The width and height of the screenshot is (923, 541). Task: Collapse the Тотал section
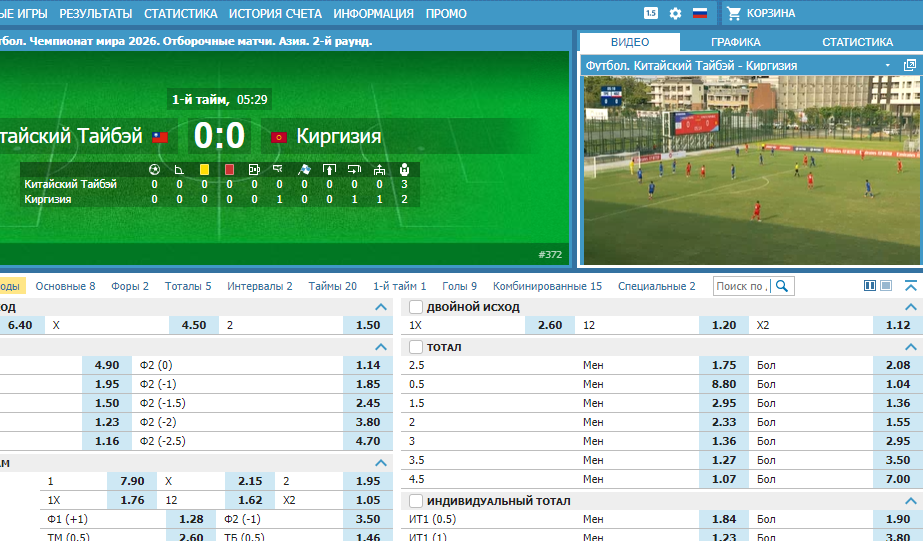tap(911, 347)
